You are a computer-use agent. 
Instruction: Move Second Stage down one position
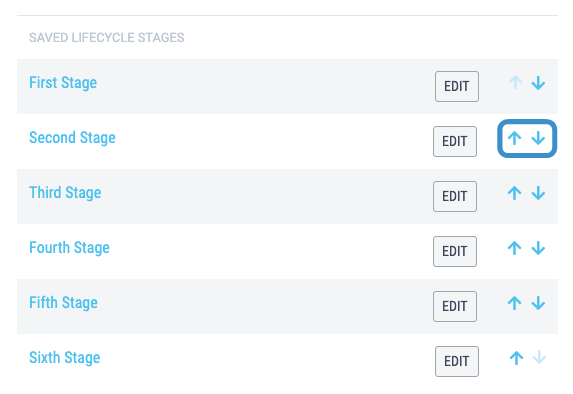coord(538,138)
